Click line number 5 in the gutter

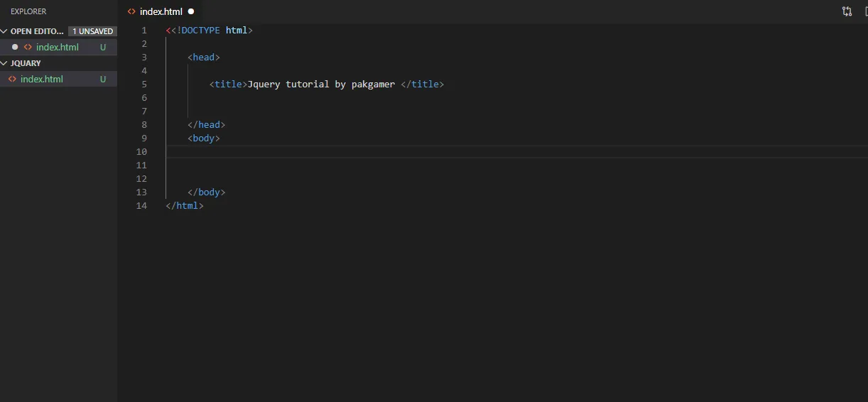point(144,84)
